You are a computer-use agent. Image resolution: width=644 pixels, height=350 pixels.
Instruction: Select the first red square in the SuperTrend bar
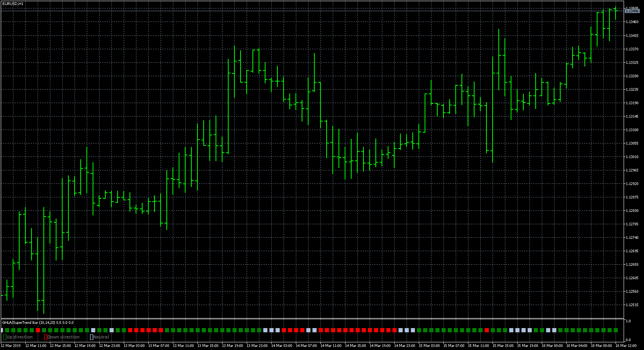(38, 330)
